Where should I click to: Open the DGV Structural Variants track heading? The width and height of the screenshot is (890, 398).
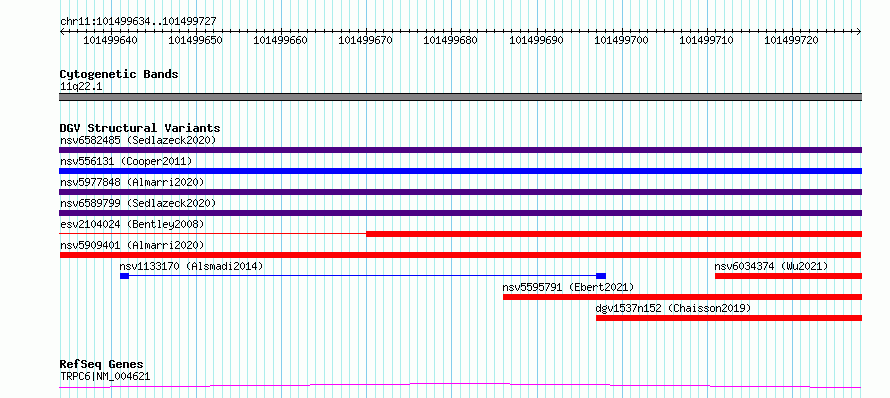point(140,128)
